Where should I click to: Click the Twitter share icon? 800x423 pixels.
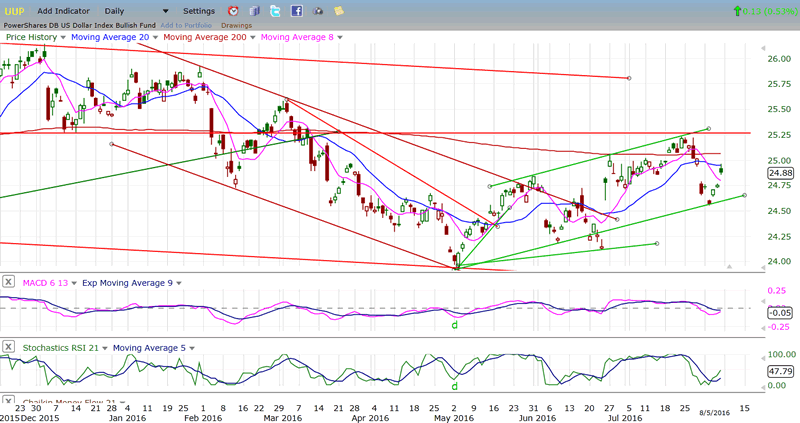[276, 10]
